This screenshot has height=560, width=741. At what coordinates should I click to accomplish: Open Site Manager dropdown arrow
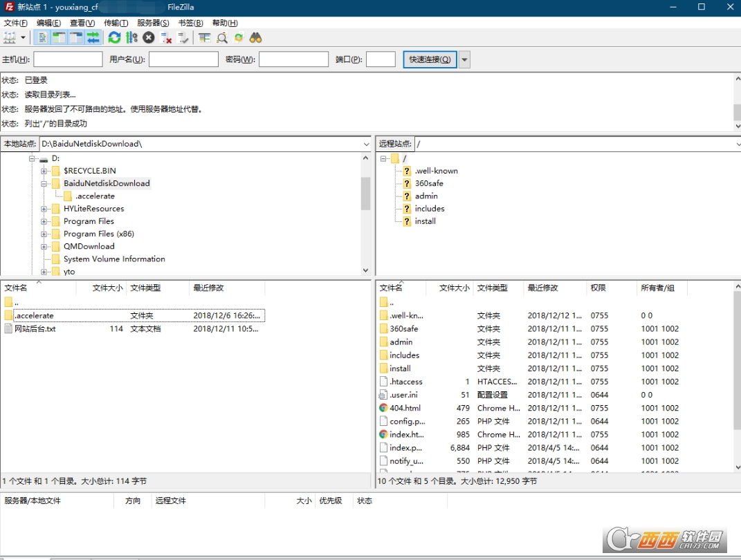pos(23,38)
